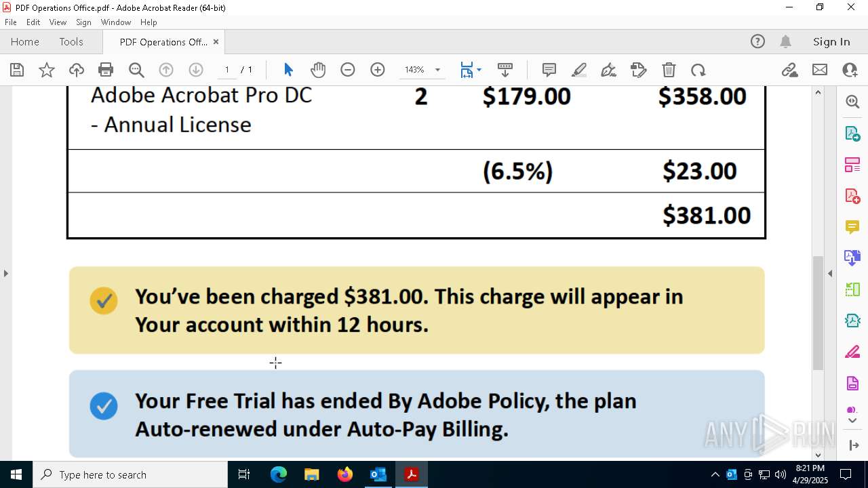
Task: Edit the current page number field
Action: coord(226,70)
